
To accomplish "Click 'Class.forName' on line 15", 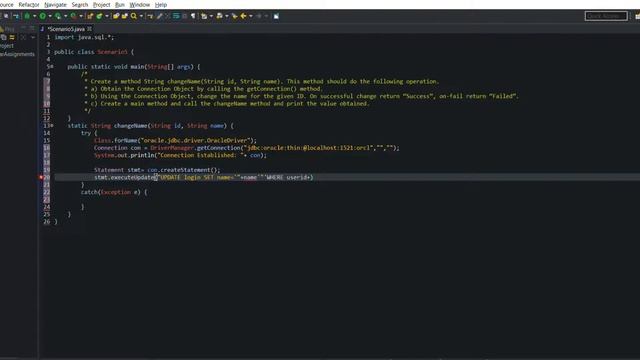I will coord(116,140).
